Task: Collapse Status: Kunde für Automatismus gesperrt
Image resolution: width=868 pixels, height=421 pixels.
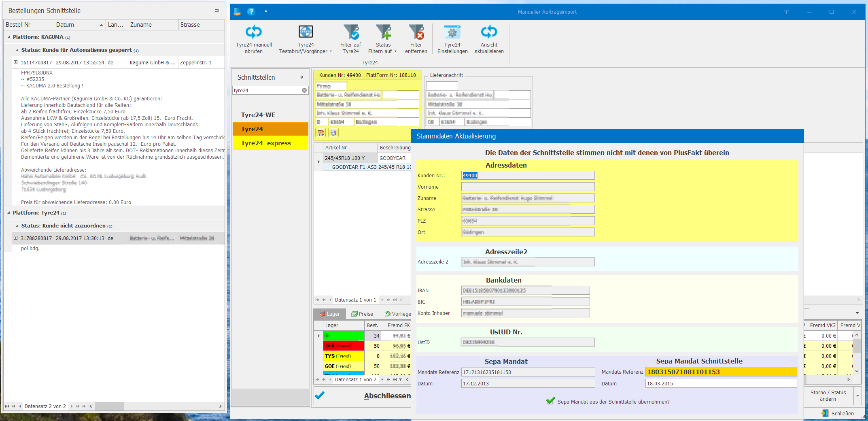Action: 17,50
